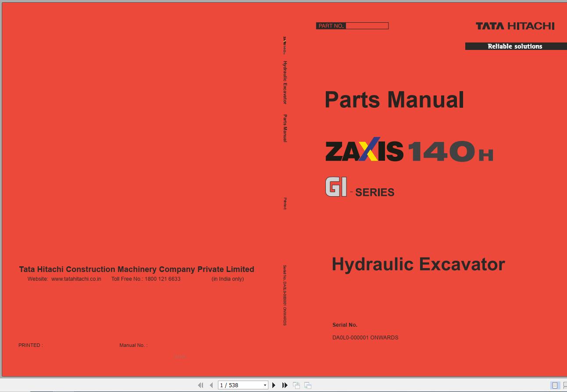The image size is (567, 392).
Task: Click serial 'DA0L0-000001 ONWARDS' on front cover
Action: tap(365, 338)
